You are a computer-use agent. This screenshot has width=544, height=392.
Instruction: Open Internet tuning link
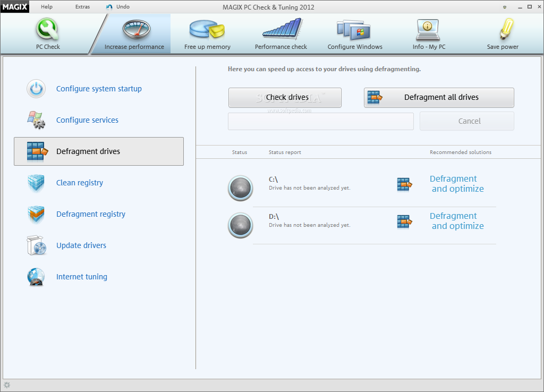81,277
